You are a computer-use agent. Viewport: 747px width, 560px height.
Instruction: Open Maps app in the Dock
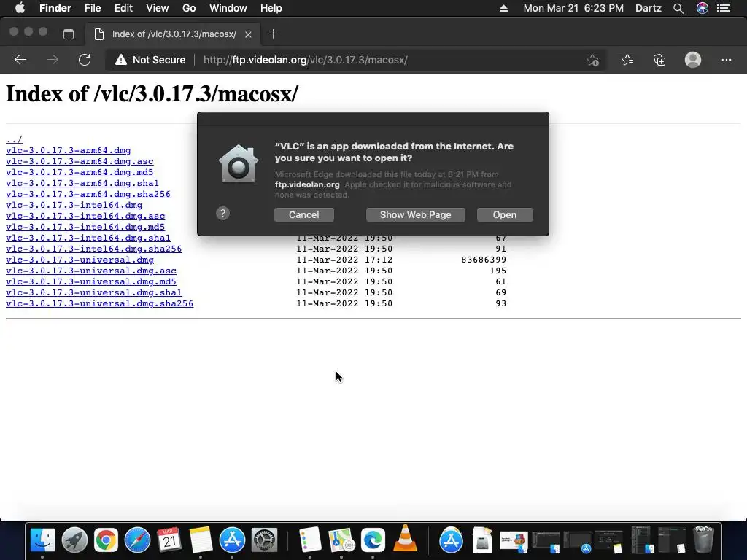pos(341,540)
